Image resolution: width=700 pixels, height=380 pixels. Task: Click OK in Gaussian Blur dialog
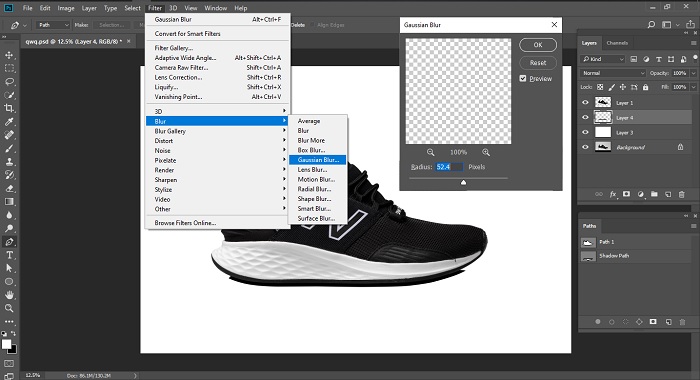coord(538,45)
